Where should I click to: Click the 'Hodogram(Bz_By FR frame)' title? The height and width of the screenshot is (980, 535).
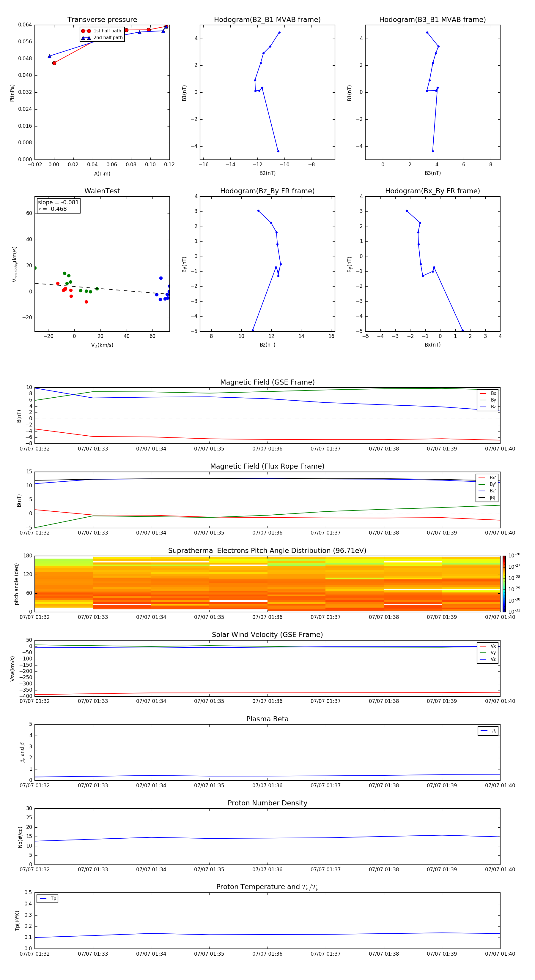click(x=267, y=191)
